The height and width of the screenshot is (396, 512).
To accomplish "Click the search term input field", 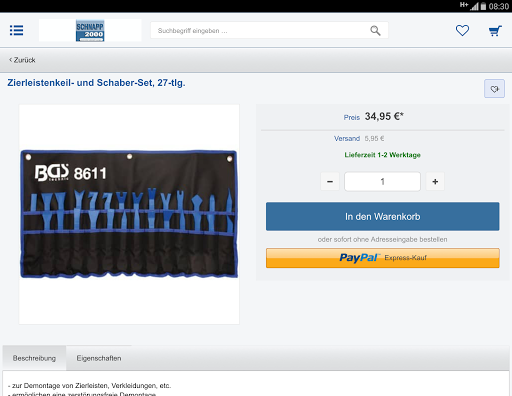I will pos(260,31).
